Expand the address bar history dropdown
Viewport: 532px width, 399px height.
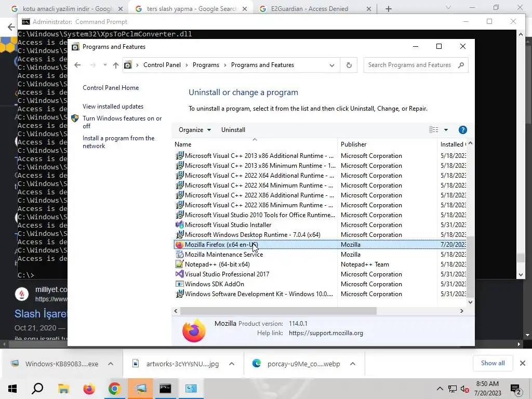tap(332, 65)
